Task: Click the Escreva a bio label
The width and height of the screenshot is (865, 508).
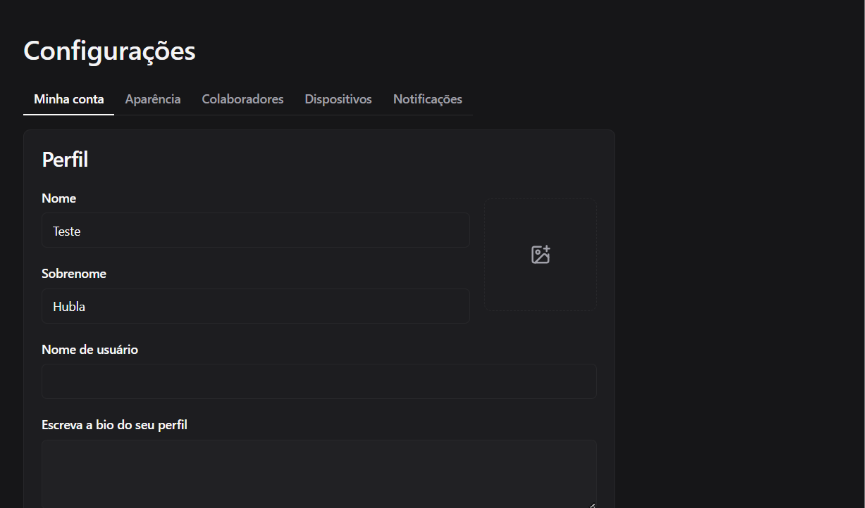Action: tap(115, 425)
